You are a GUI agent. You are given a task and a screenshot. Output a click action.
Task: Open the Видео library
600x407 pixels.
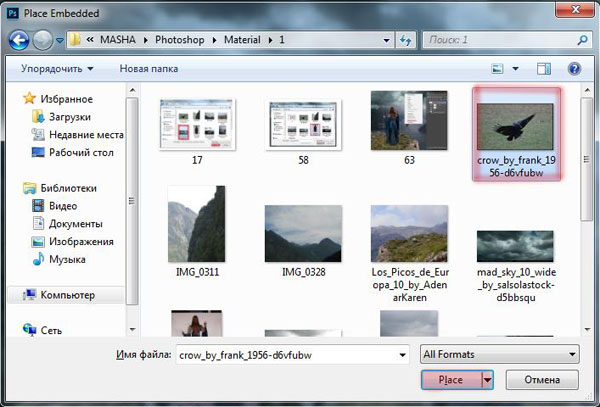click(x=63, y=206)
